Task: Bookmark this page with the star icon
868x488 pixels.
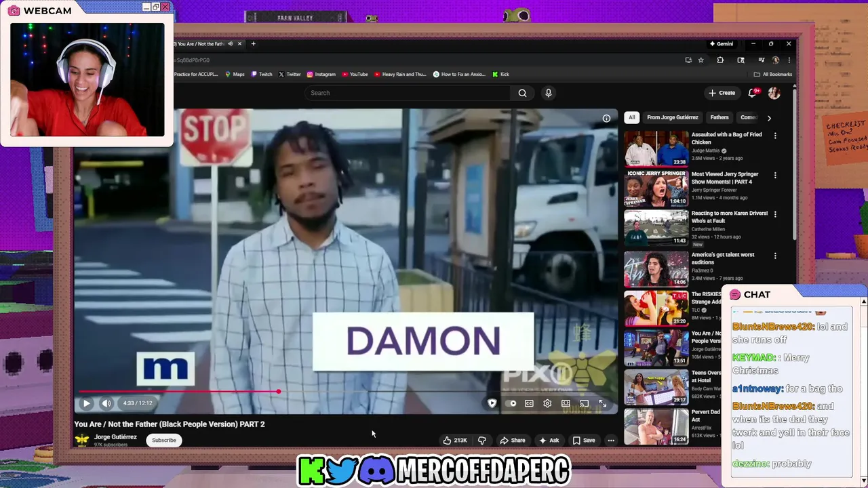Action: 701,60
